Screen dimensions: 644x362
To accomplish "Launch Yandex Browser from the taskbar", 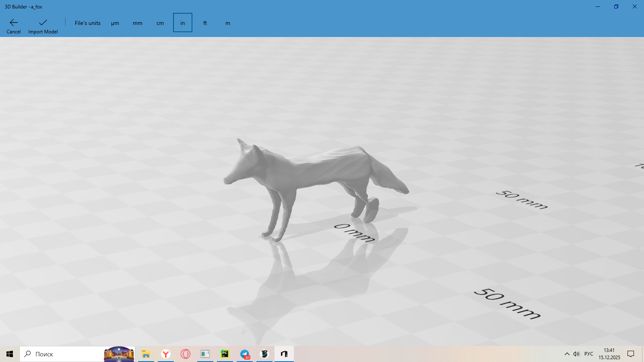I will (166, 354).
